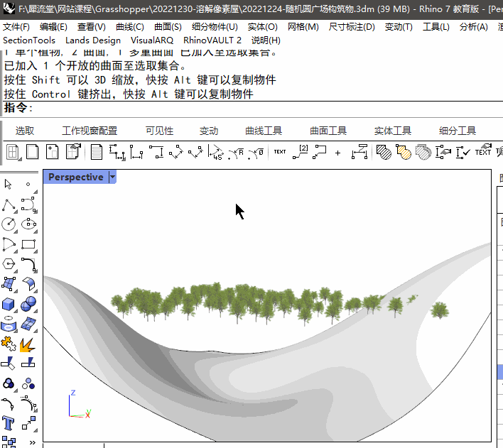Open the Perspective viewport dropdown arrow
Image resolution: width=503 pixels, height=448 pixels.
(112, 177)
